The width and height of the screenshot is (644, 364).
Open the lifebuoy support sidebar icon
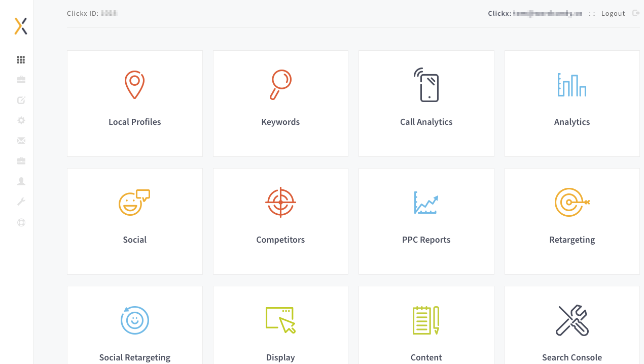[x=21, y=222]
